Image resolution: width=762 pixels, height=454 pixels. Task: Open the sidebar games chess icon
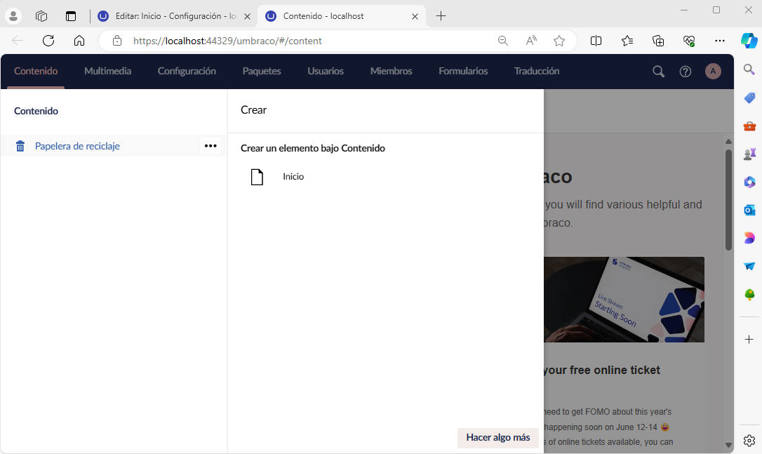749,154
